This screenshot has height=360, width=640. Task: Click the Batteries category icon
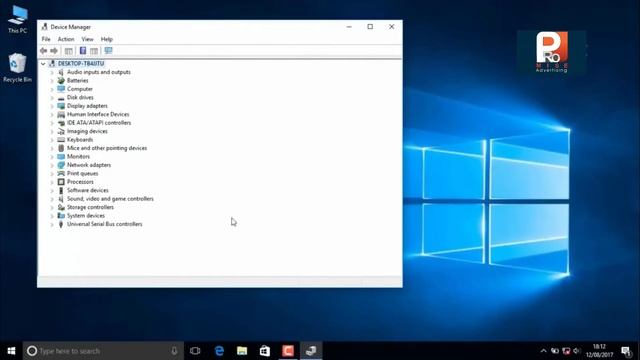61,80
